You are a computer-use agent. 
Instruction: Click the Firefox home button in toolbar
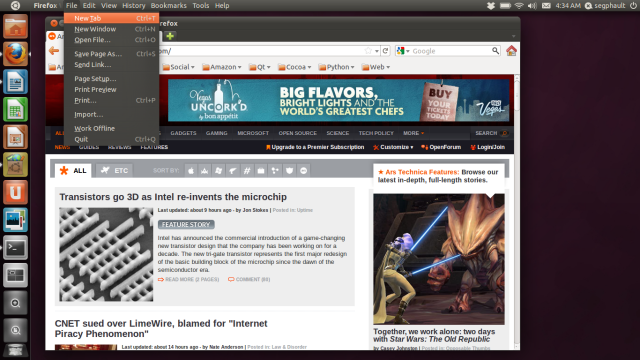click(x=511, y=51)
